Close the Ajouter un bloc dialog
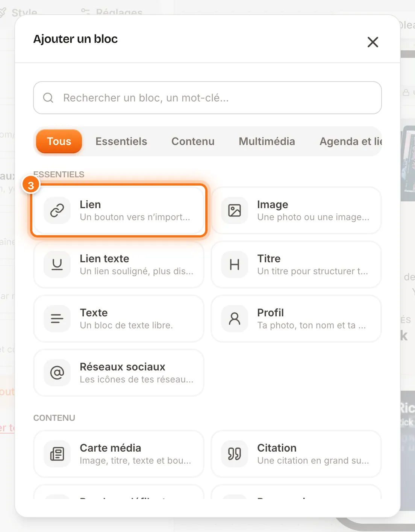415x532 pixels. [x=373, y=42]
